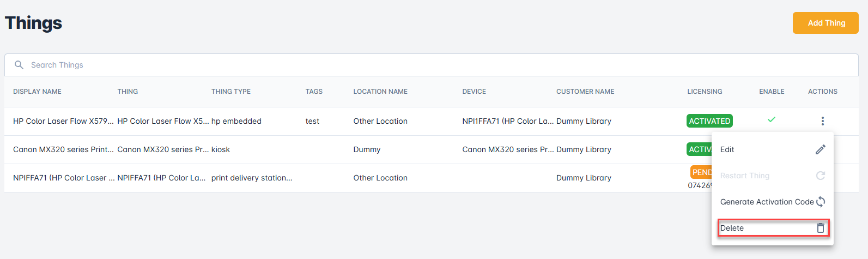Click the pencil icon beside Edit

coord(820,149)
